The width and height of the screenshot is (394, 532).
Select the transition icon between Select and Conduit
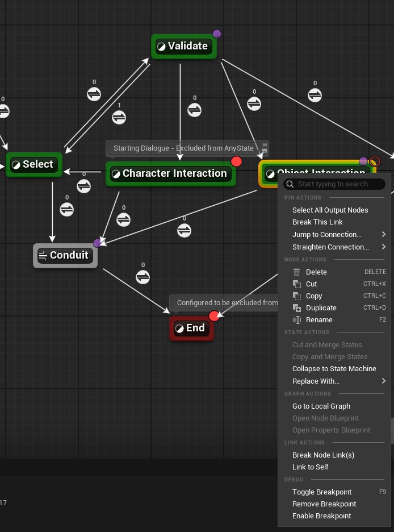(66, 209)
